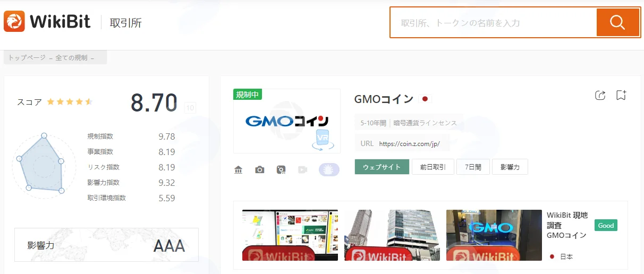This screenshot has height=274, width=644.
Task: Click the 8.70 overall score
Action: (154, 102)
